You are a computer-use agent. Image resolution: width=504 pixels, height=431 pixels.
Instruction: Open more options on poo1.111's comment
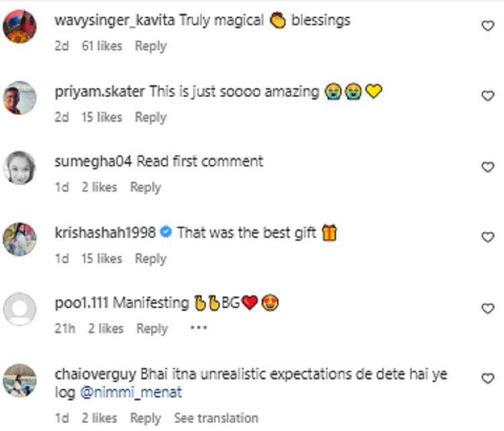coord(198,328)
